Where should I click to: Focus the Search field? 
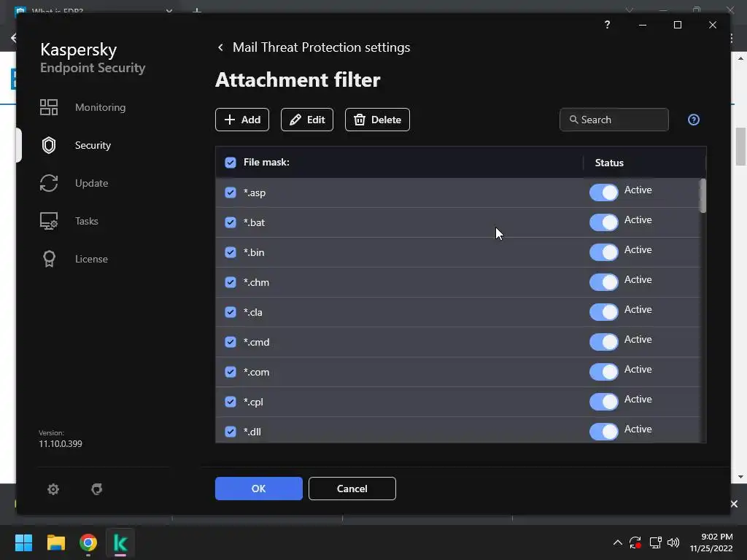click(x=614, y=120)
